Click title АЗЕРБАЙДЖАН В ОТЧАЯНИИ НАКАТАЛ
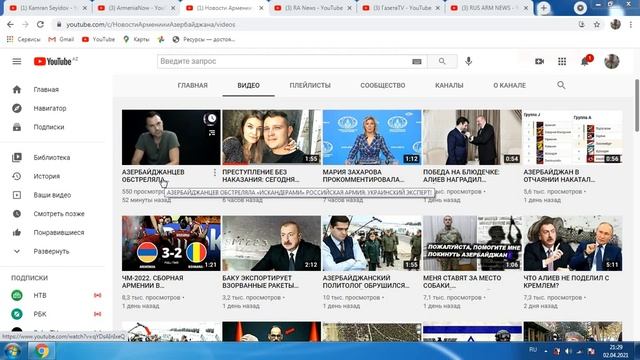Screen dimensions: 640x360 tap(559, 176)
